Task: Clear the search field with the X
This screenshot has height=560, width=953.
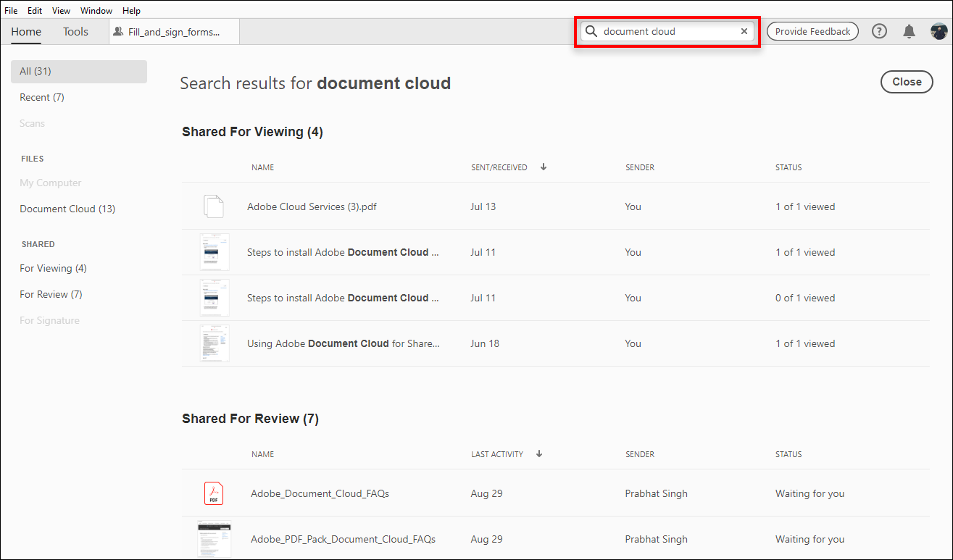Action: coord(744,31)
